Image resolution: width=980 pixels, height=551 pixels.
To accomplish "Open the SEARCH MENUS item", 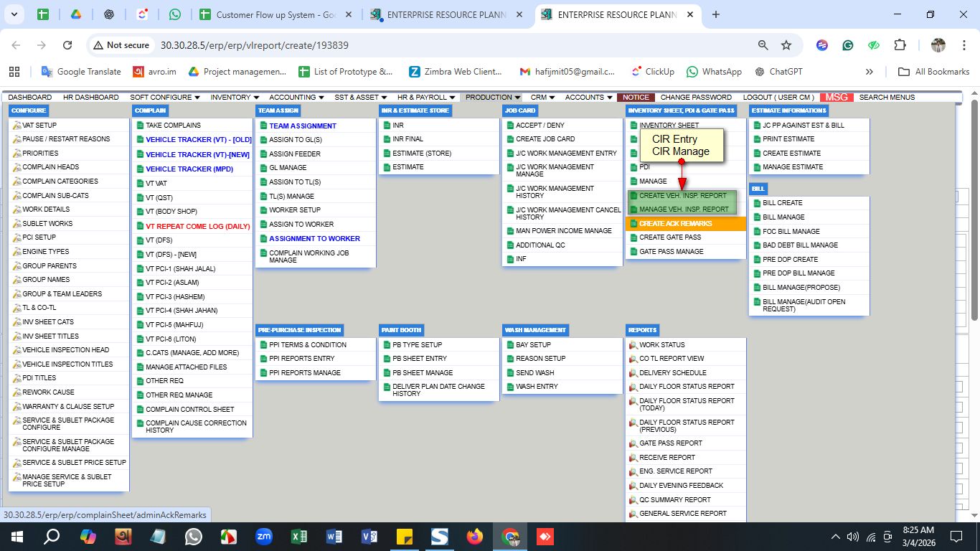I will coord(887,97).
